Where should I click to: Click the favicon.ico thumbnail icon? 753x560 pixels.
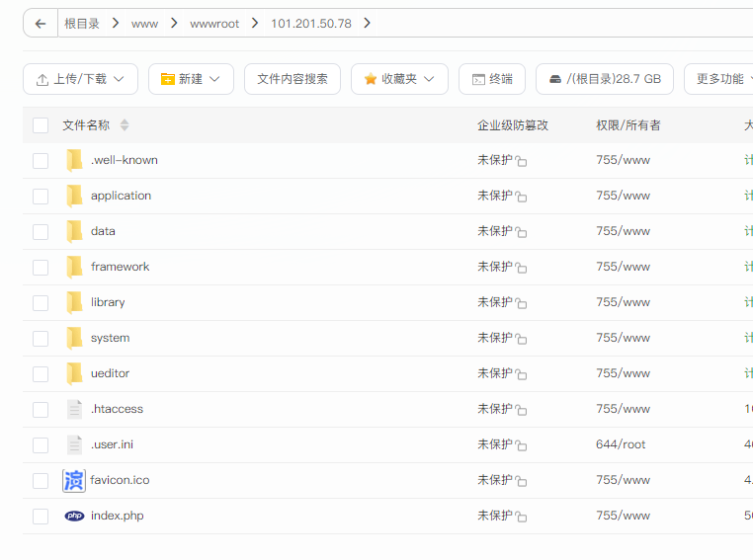(74, 480)
